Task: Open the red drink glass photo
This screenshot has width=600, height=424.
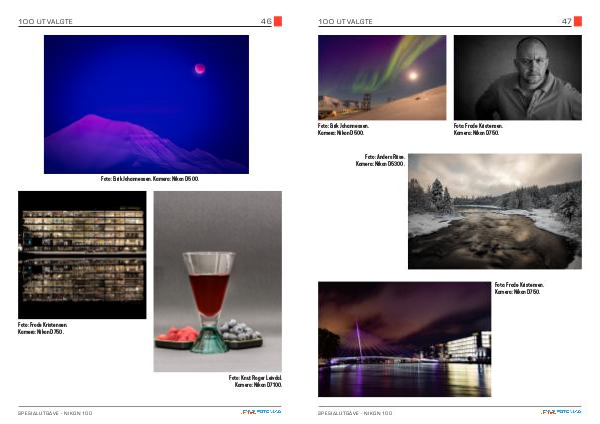Action: (x=217, y=281)
